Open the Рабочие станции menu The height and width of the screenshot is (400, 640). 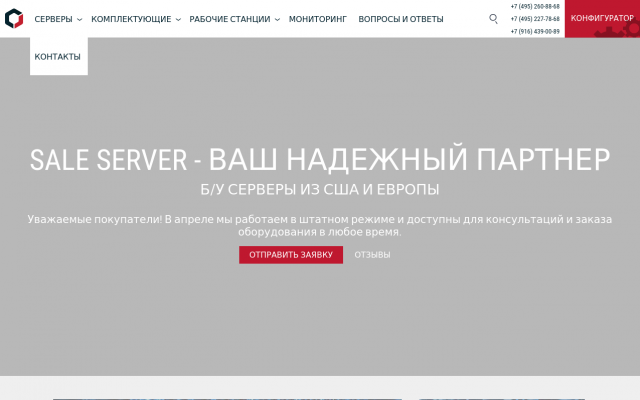pos(230,19)
